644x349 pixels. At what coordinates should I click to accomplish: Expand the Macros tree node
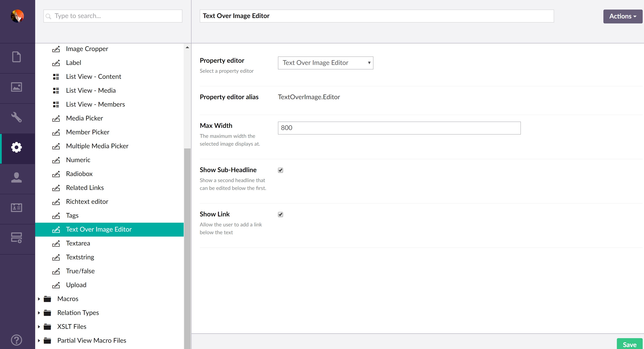tap(39, 299)
